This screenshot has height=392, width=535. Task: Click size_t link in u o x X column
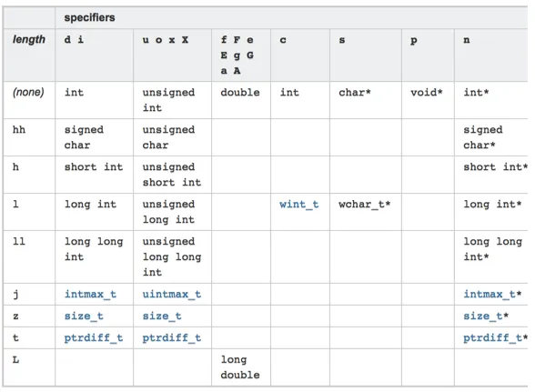coord(162,316)
